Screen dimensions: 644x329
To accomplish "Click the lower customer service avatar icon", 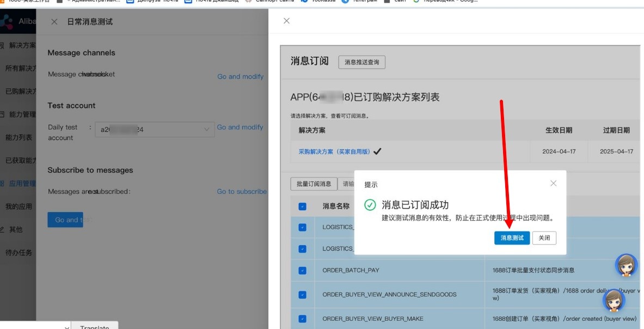I will (614, 300).
